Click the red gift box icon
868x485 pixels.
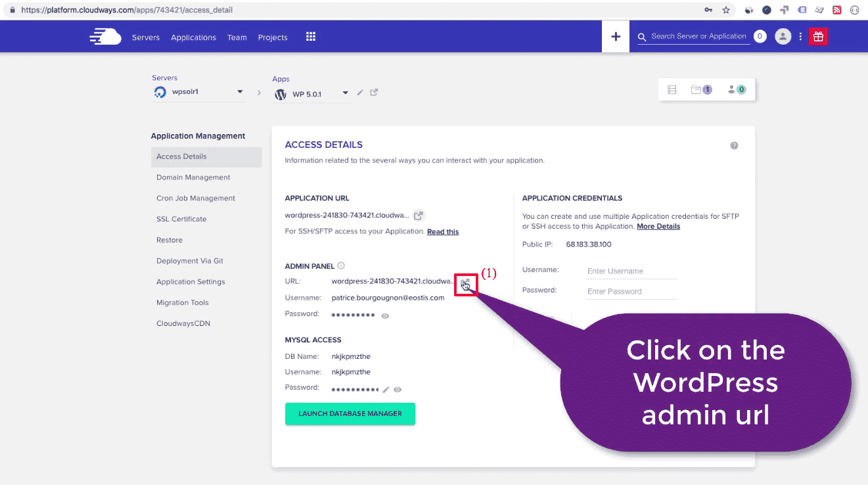[818, 37]
